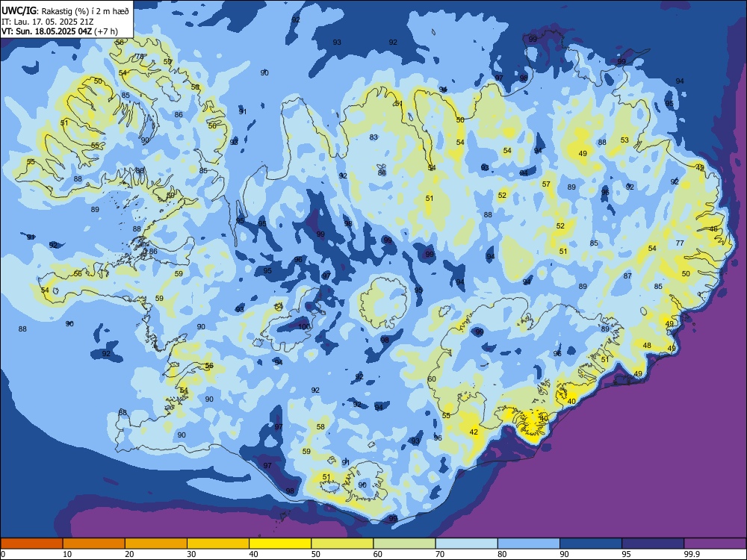Image resolution: width=747 pixels, height=560 pixels.
Task: Click the map title 'Rakastig (%) í 2 m hæð'
Action: (85, 11)
